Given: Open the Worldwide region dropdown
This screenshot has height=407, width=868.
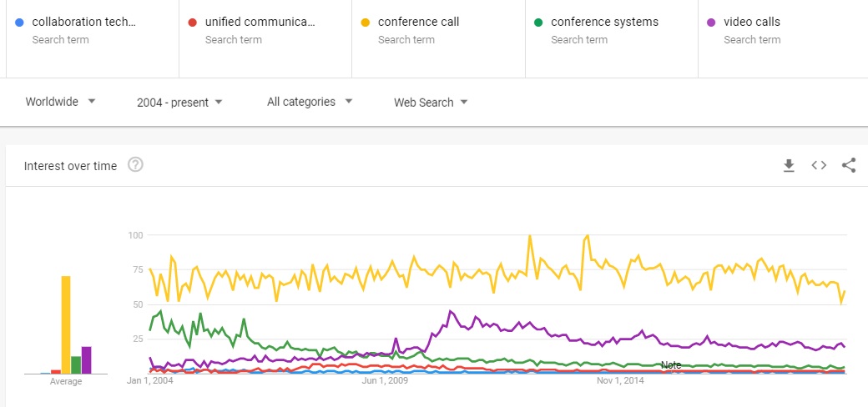Looking at the screenshot, I should (x=61, y=102).
